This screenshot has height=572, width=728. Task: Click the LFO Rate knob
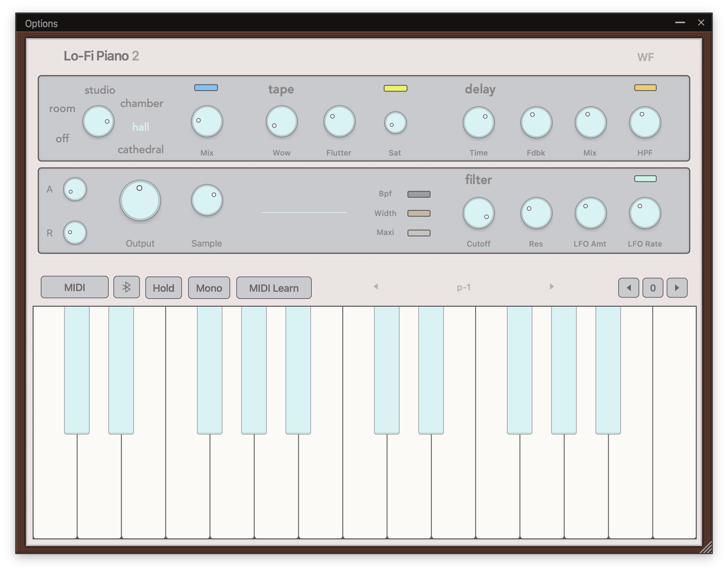(645, 213)
